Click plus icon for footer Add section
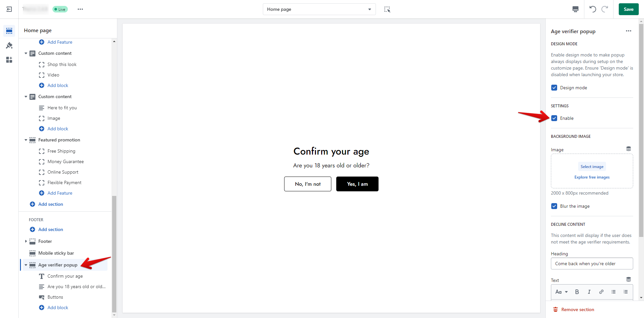 click(32, 229)
